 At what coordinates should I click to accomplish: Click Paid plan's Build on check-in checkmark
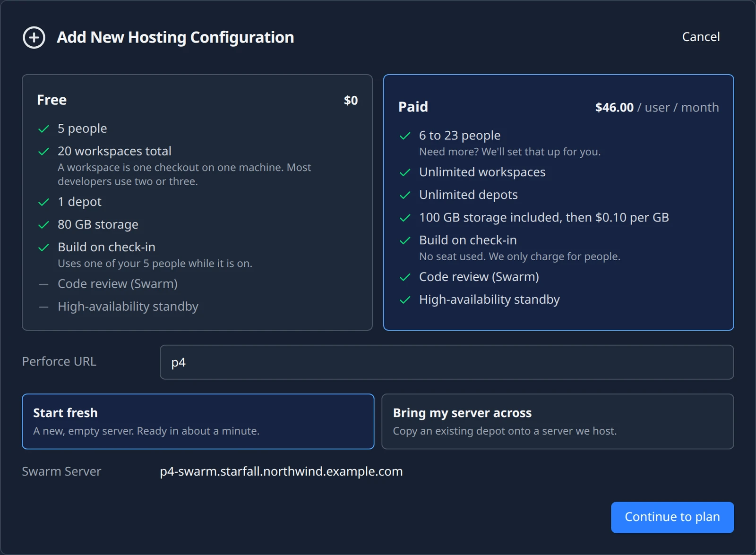pos(405,240)
